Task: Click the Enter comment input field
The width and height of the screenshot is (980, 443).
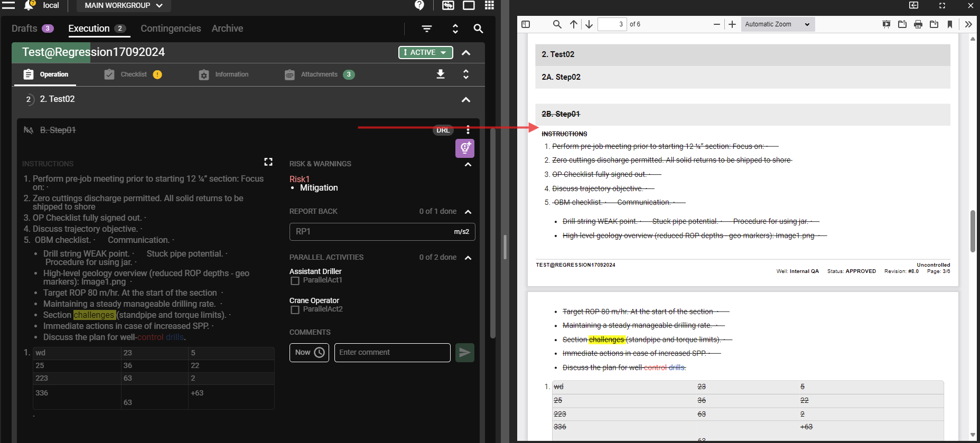Action: pyautogui.click(x=392, y=353)
